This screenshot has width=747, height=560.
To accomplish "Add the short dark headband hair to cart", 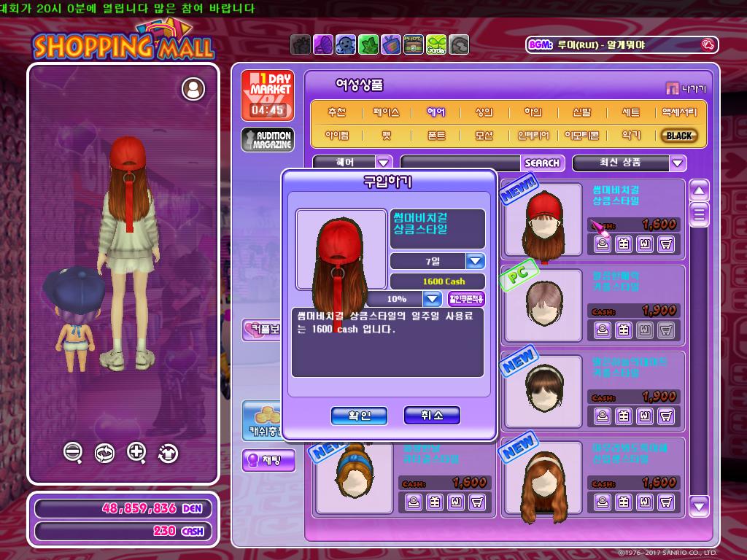I will click(x=666, y=416).
